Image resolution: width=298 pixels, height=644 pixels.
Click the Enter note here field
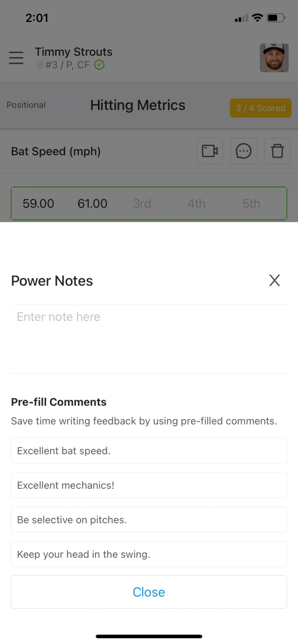point(148,337)
